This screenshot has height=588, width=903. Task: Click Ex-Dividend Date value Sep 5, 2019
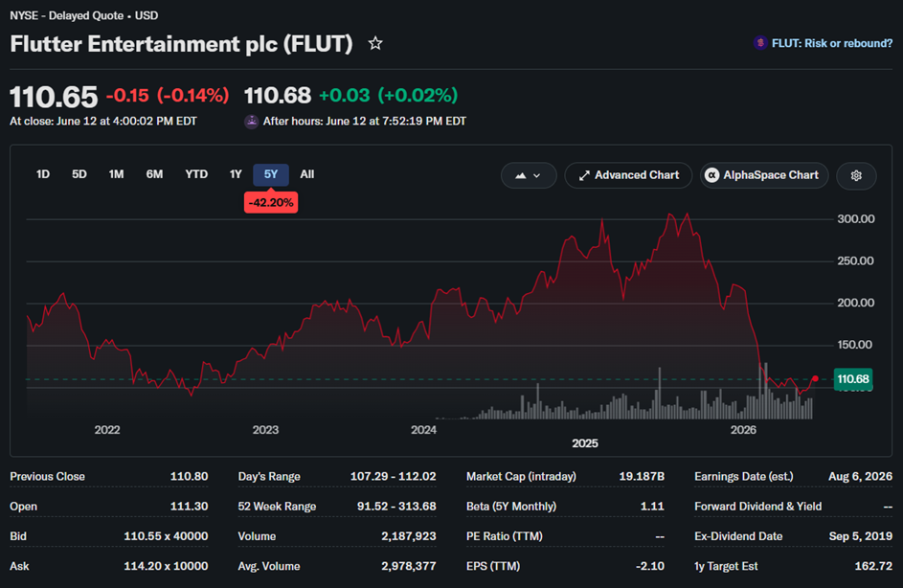coord(861,536)
